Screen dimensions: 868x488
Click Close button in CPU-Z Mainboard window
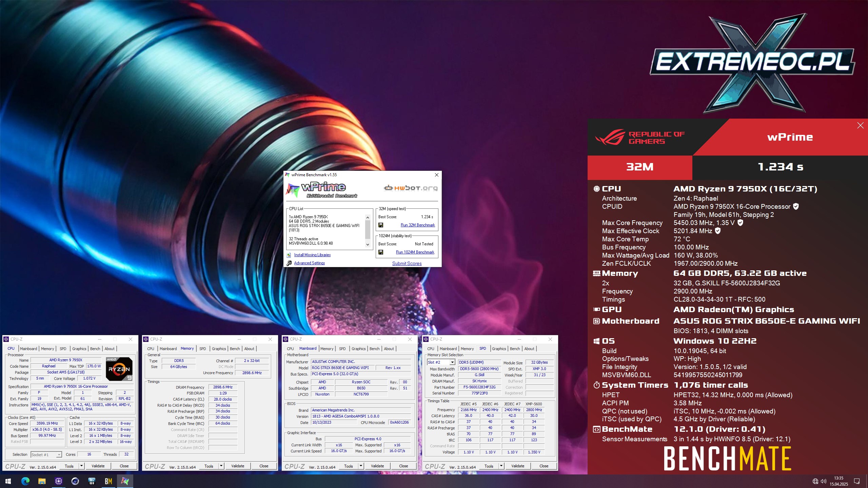pyautogui.click(x=403, y=466)
